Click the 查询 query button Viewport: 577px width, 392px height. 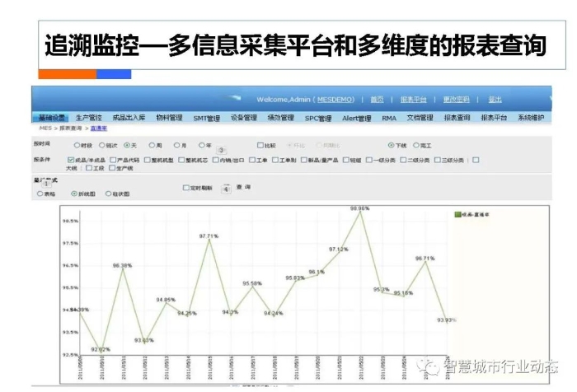point(243,188)
